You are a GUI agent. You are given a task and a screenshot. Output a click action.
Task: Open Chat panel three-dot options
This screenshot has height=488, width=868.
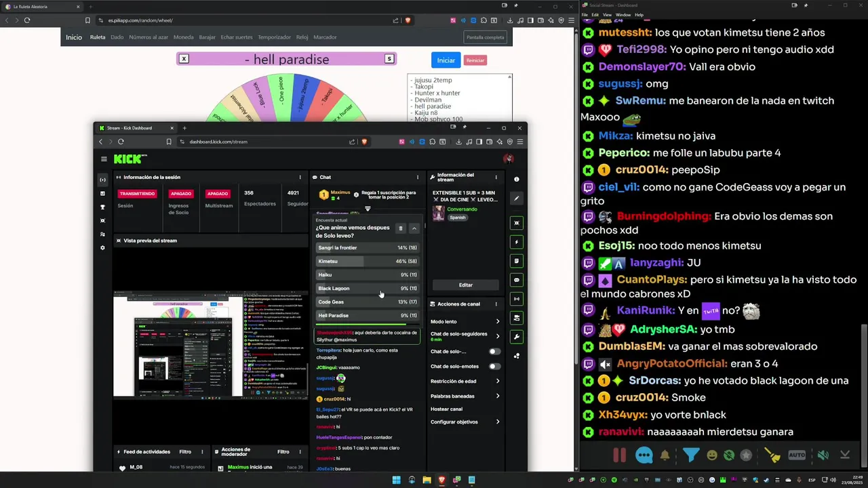pyautogui.click(x=418, y=177)
